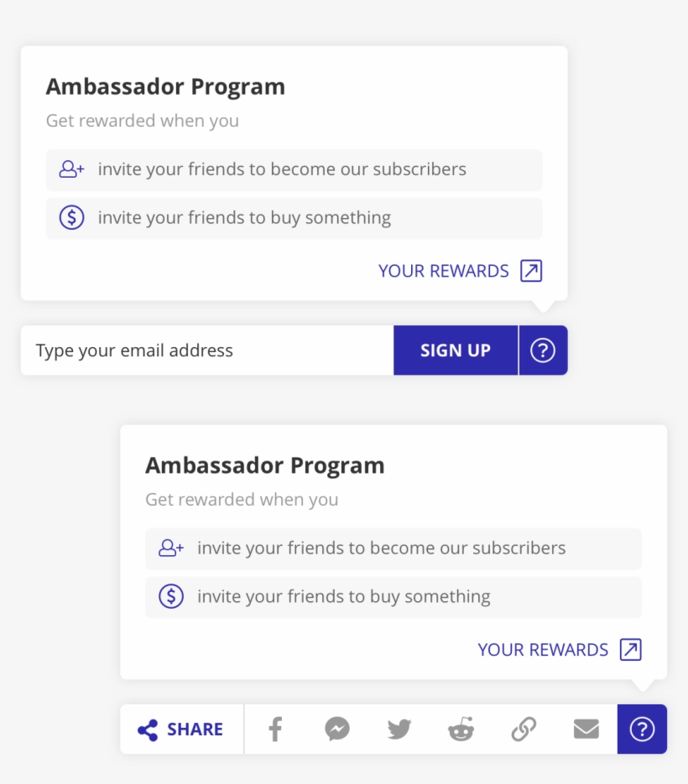Share on Twitter bird icon
This screenshot has width=688, height=784.
399,729
